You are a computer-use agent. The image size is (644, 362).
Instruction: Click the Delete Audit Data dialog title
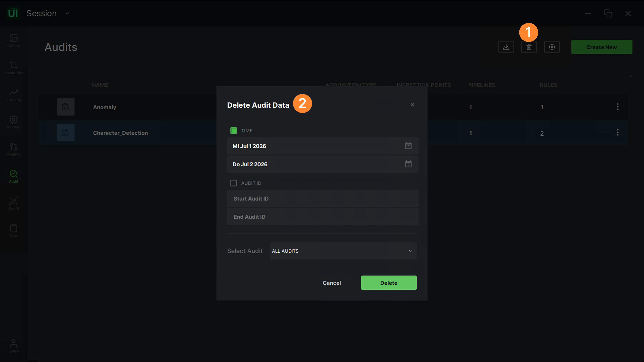(x=258, y=105)
